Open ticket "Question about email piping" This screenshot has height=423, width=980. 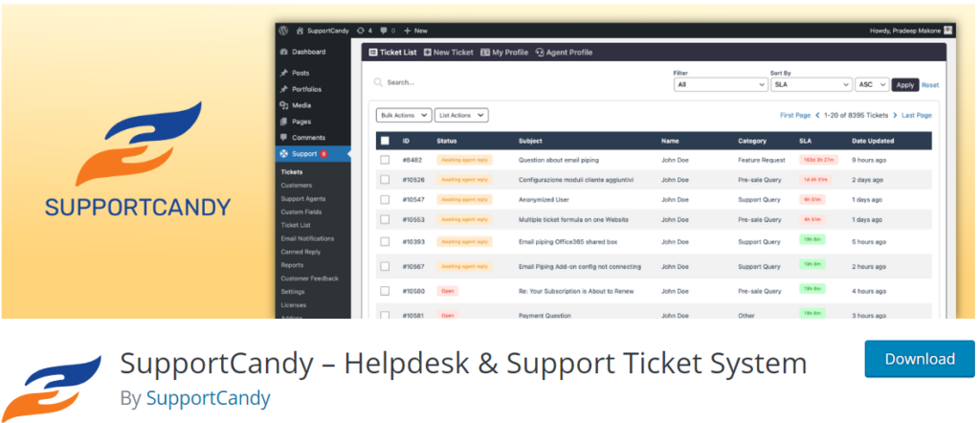(558, 160)
